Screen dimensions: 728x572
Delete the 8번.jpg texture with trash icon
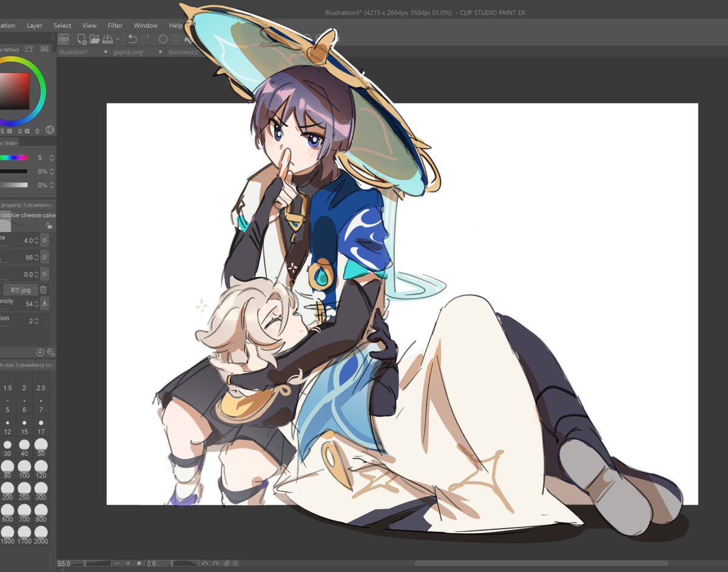pos(44,290)
